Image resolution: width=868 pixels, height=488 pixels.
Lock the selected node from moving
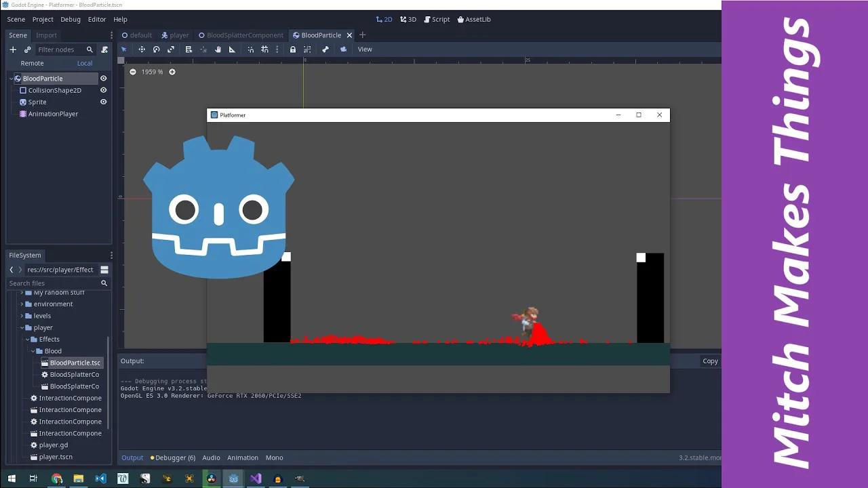pyautogui.click(x=293, y=49)
